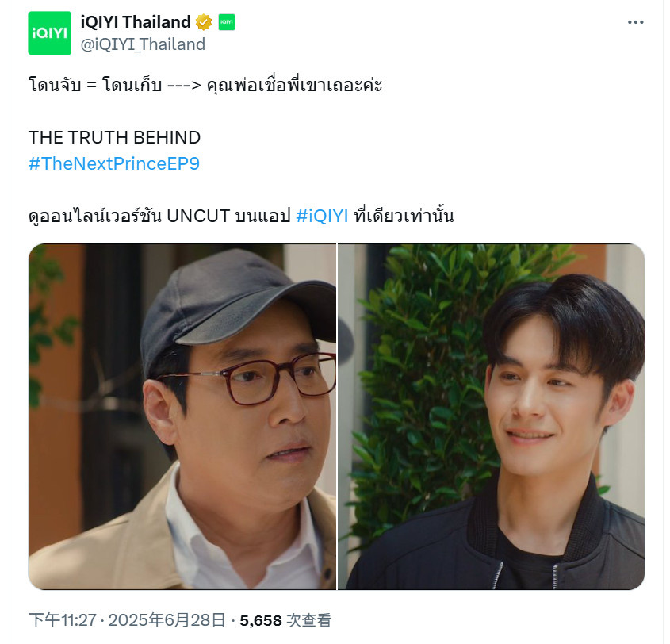Click the 5,658 view count
The width and height of the screenshot is (670, 644).
(261, 620)
